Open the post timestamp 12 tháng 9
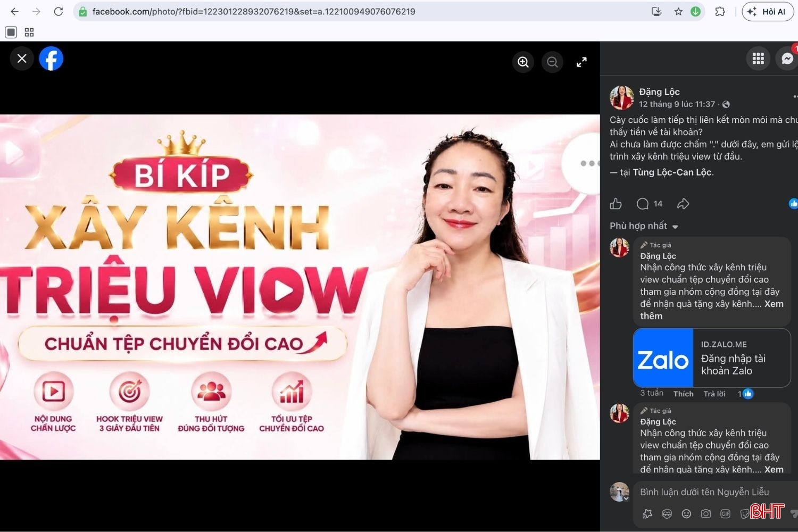Screen dimensions: 798x532 (677, 104)
